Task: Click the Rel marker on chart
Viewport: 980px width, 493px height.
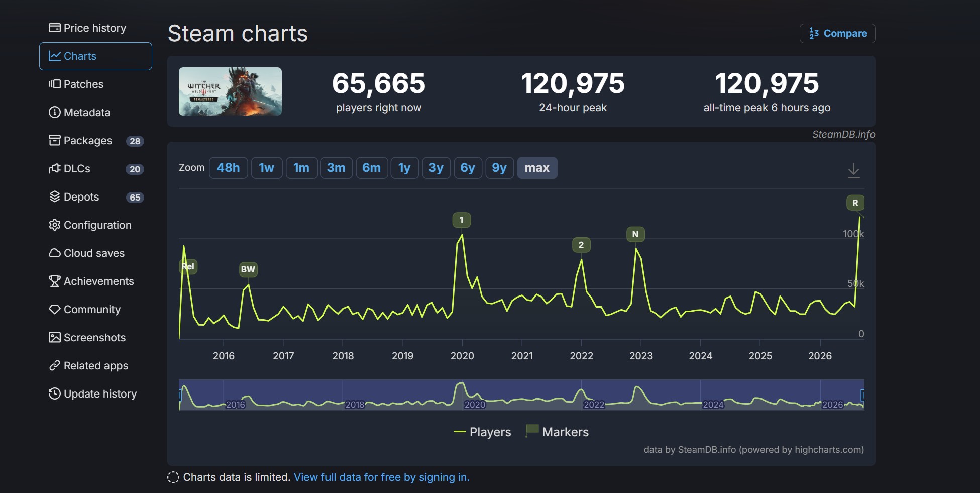Action: click(x=188, y=266)
